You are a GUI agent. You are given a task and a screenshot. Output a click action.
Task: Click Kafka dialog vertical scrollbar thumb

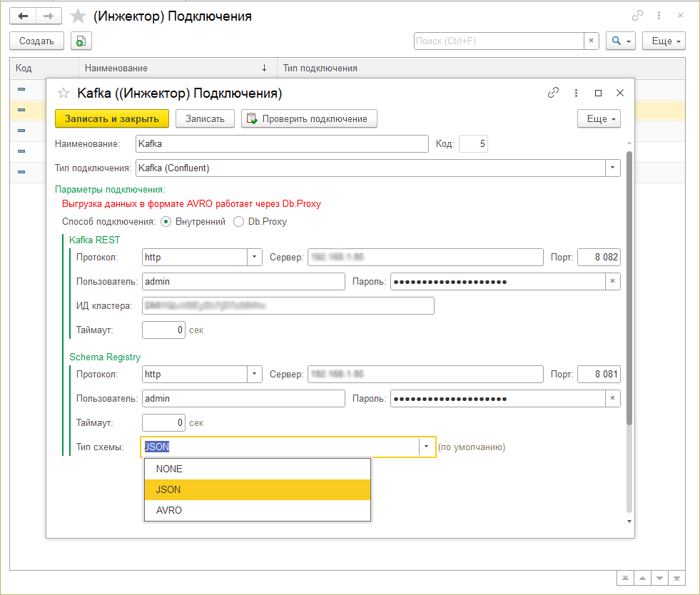(x=629, y=288)
